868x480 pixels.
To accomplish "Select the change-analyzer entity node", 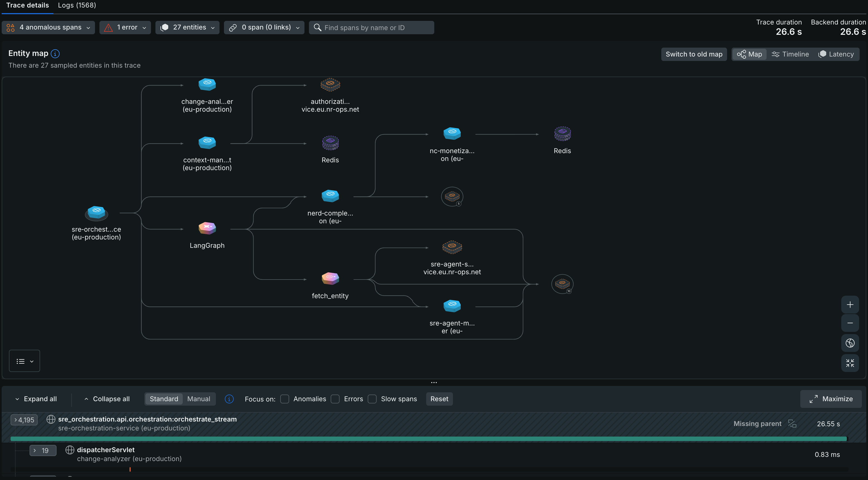I will pos(207,84).
